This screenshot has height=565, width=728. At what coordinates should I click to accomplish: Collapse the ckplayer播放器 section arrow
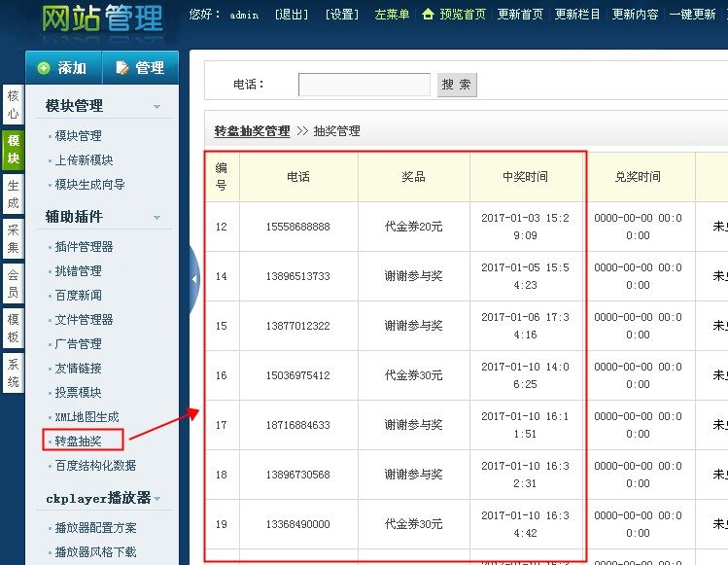tap(156, 499)
